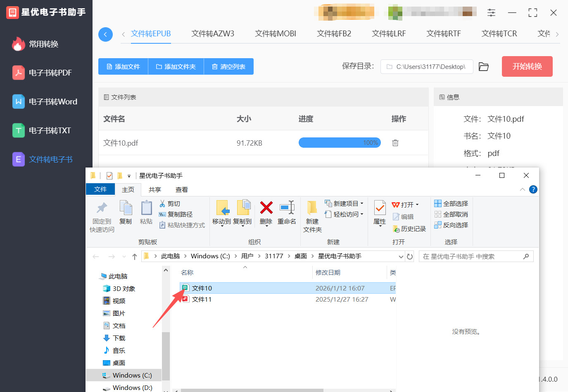The width and height of the screenshot is (568, 392).
Task: Click 新建文件夹 new folder icon
Action: 312,208
